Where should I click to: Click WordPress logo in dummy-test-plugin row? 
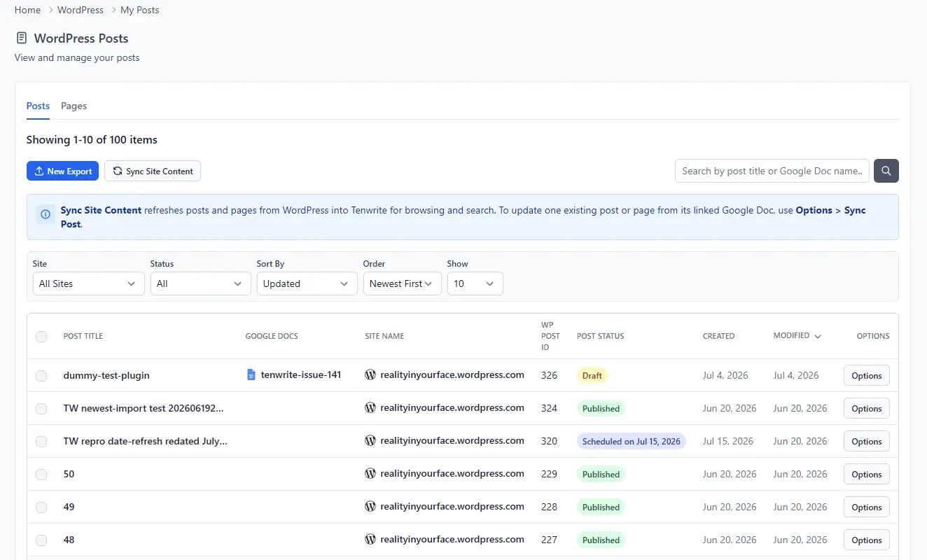tap(370, 374)
